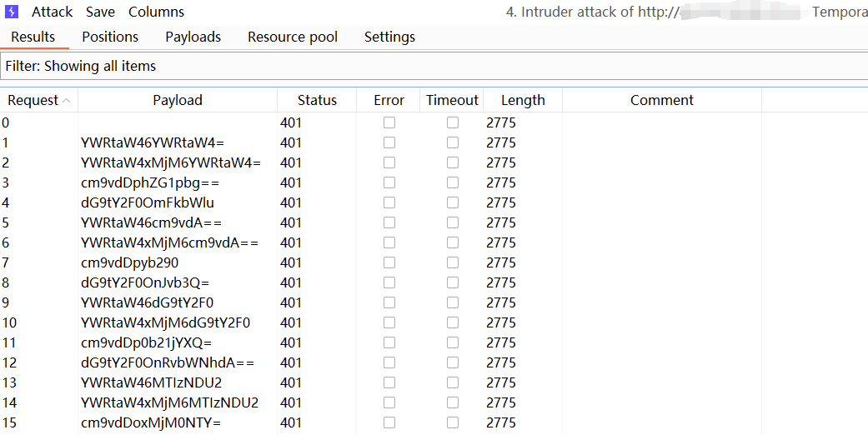868x435 pixels.
Task: Sort results by Length column header
Action: click(523, 100)
